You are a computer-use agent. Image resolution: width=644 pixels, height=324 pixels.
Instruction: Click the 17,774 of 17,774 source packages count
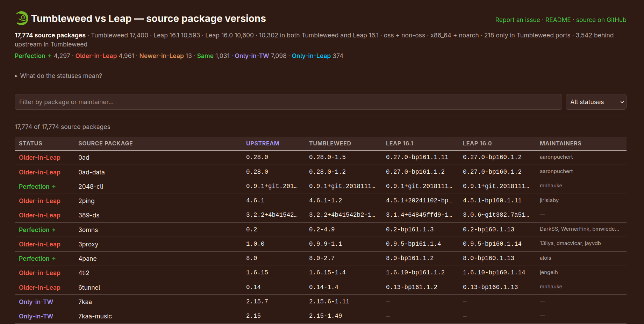62,127
